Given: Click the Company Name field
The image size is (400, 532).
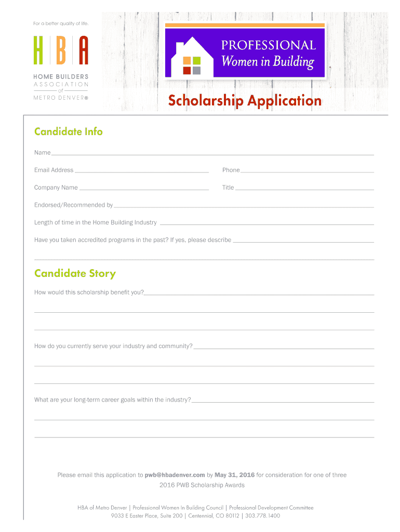Looking at the screenshot, I should click(x=144, y=188).
